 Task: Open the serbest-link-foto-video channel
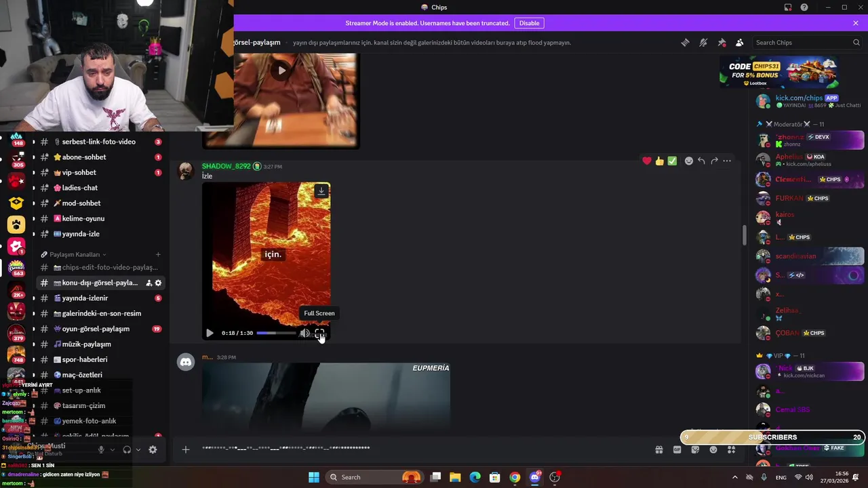tap(99, 142)
